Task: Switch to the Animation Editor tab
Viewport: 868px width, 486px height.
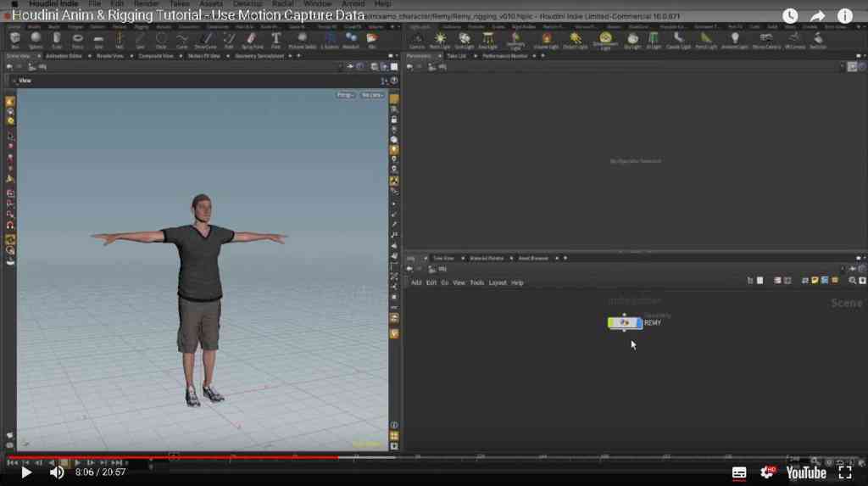Action: coord(64,56)
